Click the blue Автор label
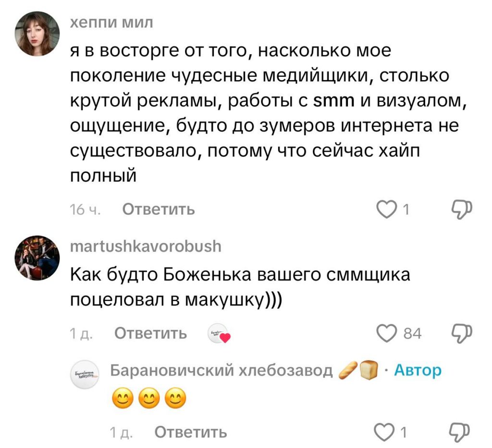The height and width of the screenshot is (448, 492). (x=417, y=370)
